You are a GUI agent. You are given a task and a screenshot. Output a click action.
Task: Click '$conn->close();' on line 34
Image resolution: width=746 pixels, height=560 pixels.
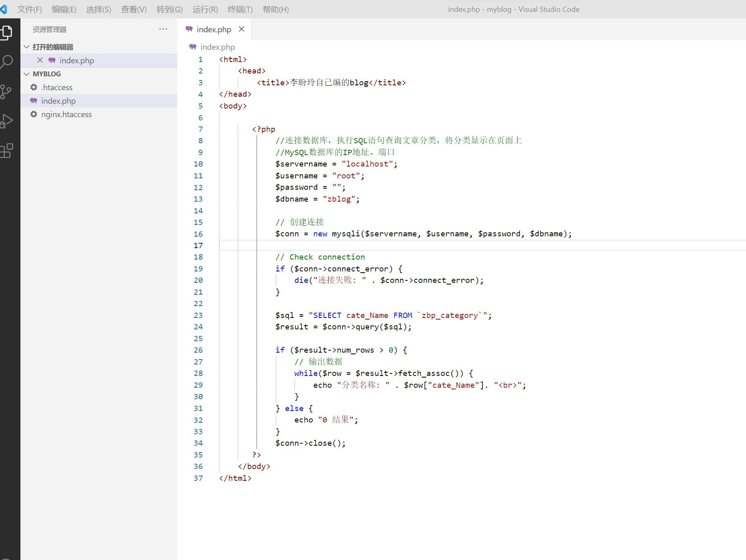[x=310, y=443]
